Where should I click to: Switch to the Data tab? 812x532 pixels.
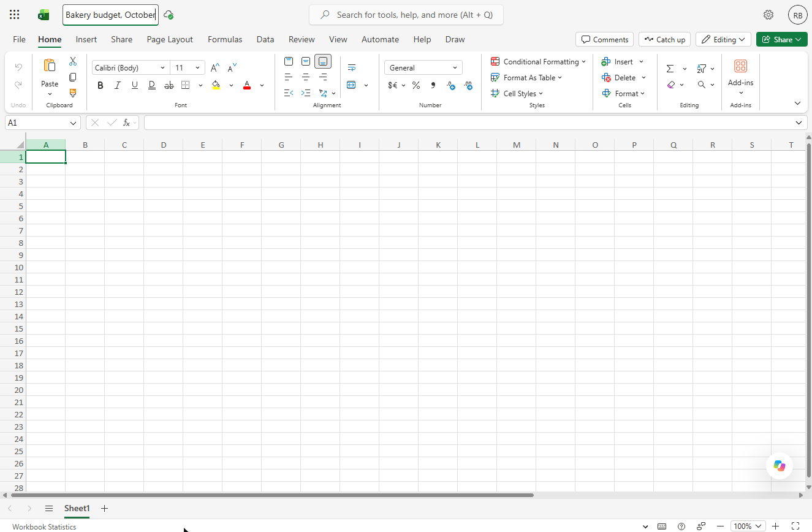(265, 39)
